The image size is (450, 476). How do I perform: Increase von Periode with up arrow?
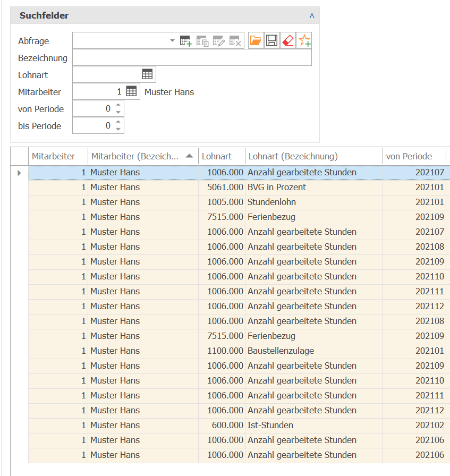118,105
